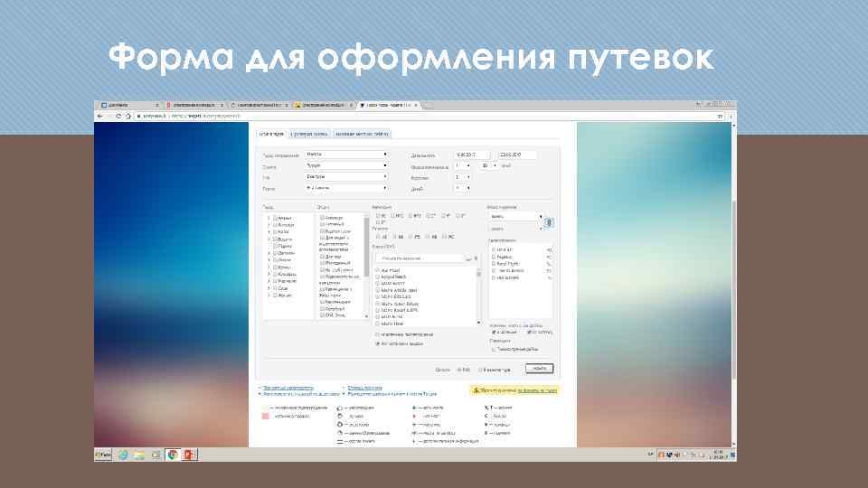Open the browser home page icon

[x=127, y=117]
